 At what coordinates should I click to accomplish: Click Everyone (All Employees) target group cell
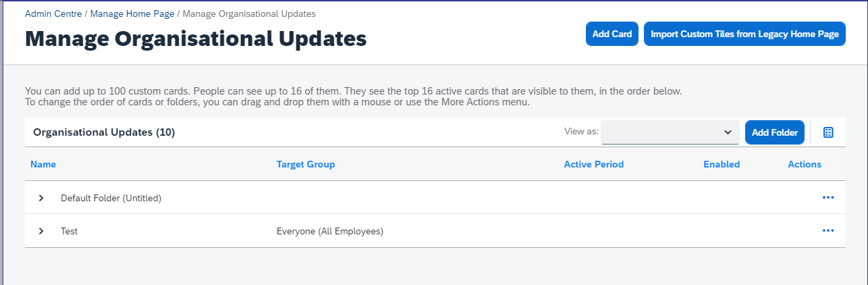pyautogui.click(x=330, y=231)
